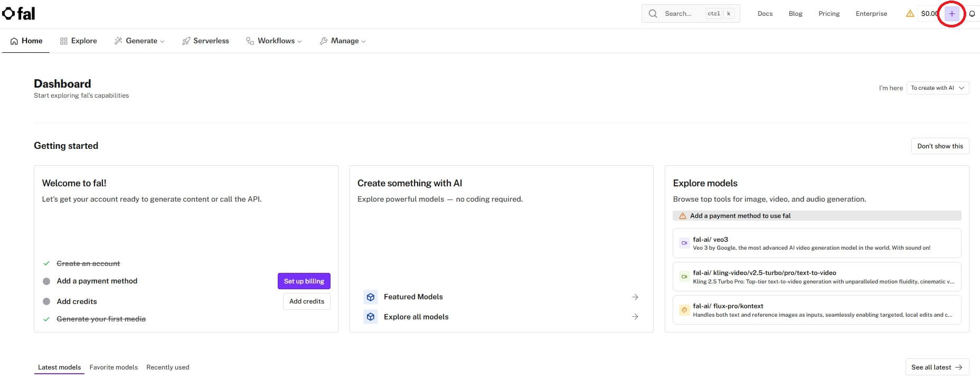980x379 pixels.
Task: Click the fal logo in the header
Action: pos(18,13)
